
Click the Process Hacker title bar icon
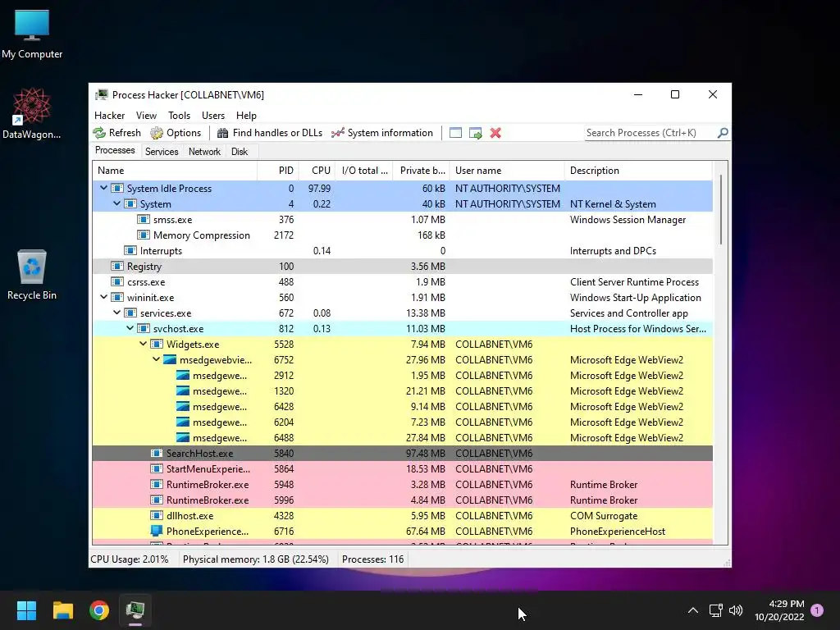click(101, 95)
